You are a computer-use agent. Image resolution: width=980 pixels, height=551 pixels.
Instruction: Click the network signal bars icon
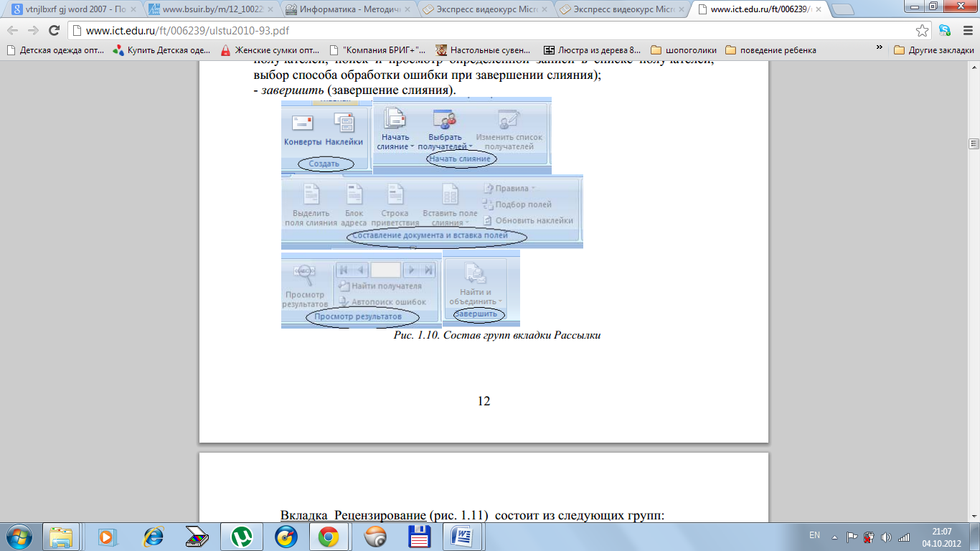click(x=904, y=536)
